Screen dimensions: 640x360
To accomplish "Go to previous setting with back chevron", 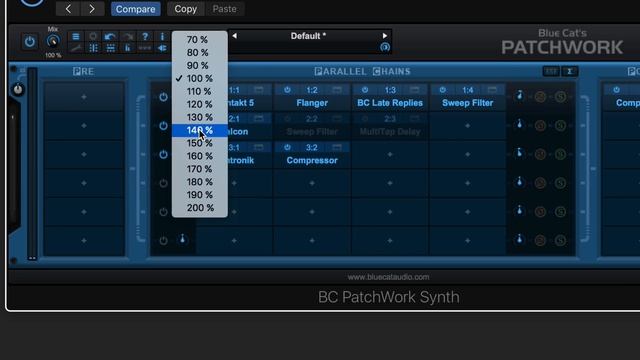I will point(68,9).
